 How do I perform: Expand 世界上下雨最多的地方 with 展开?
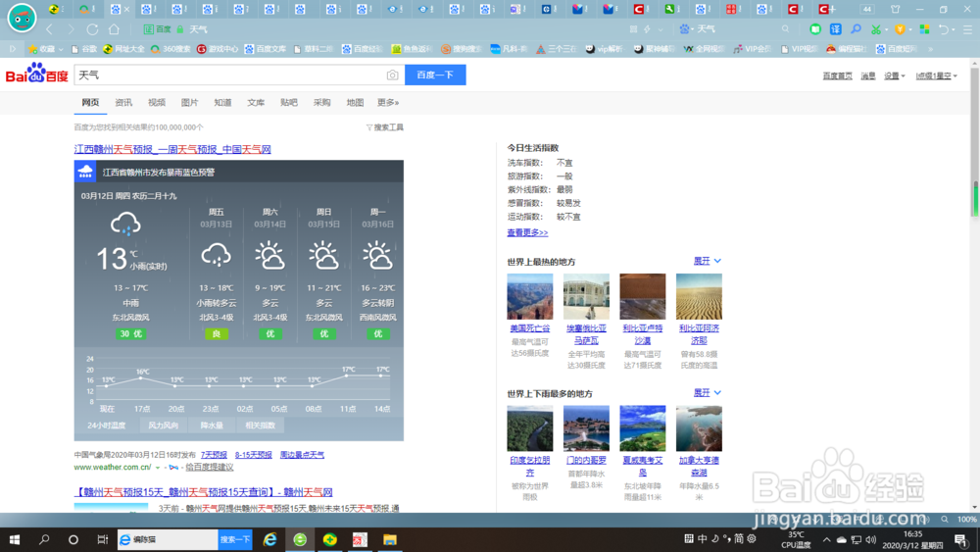(x=708, y=392)
